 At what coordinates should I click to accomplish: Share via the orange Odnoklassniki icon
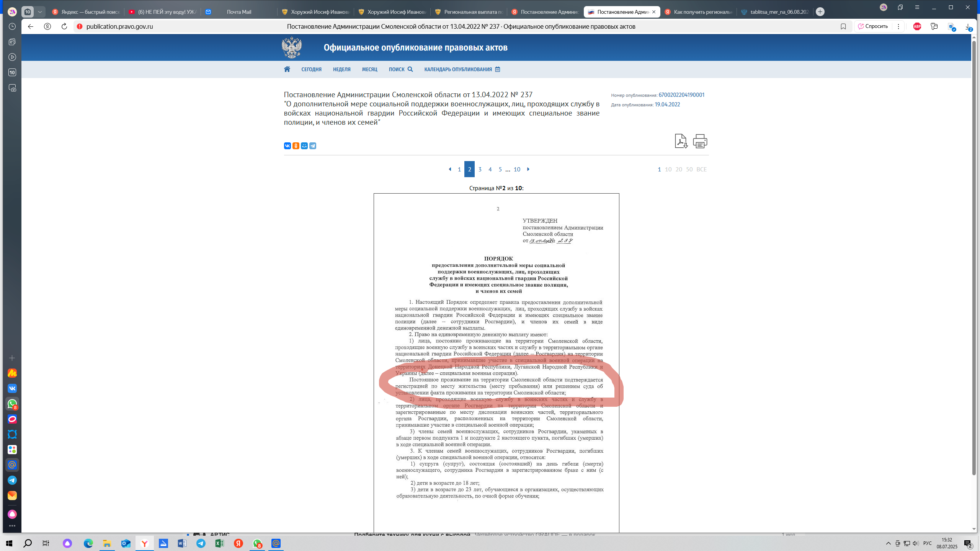click(x=296, y=146)
